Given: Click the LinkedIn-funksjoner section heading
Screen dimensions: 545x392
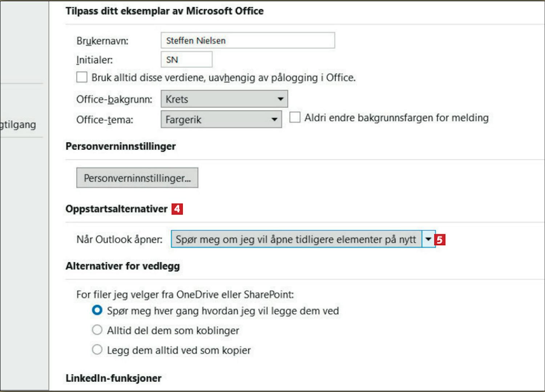Looking at the screenshot, I should tap(114, 378).
